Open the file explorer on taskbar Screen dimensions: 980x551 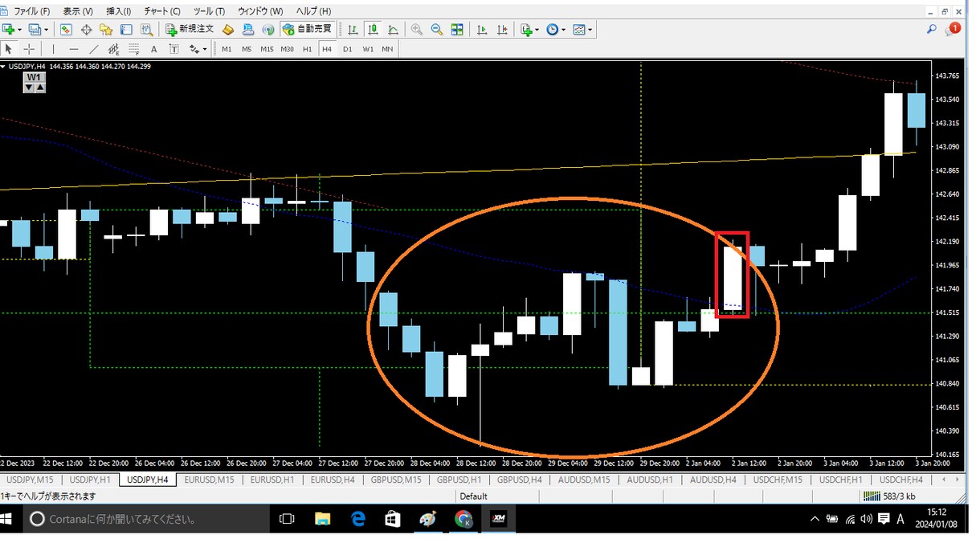coord(322,519)
